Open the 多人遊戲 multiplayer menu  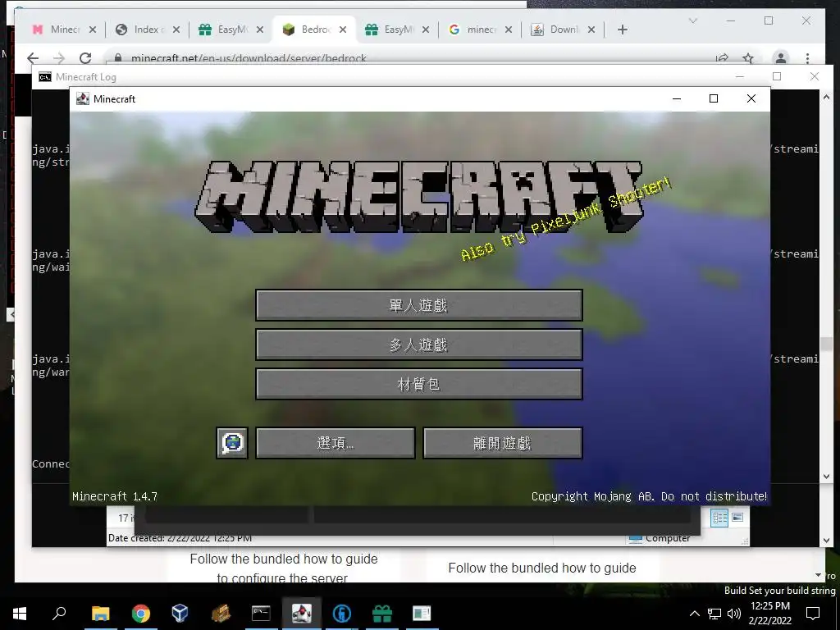click(419, 345)
